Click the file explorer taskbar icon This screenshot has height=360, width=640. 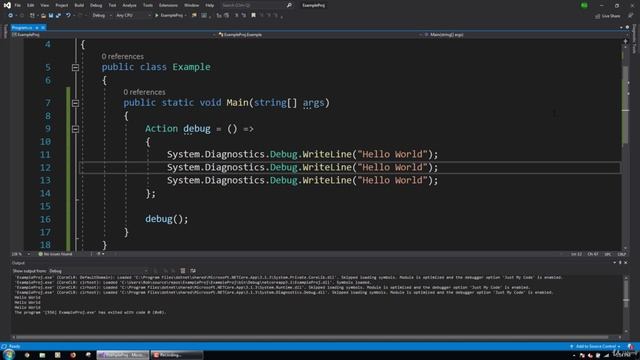pos(42,355)
